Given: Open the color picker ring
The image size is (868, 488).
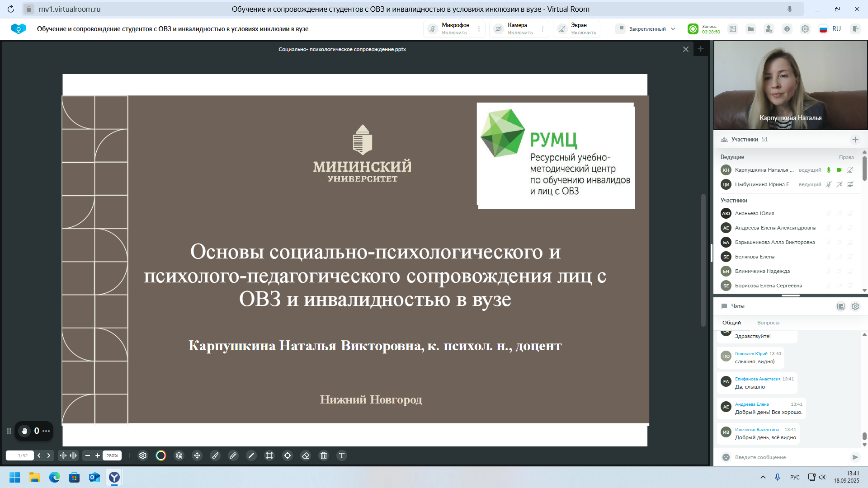Looking at the screenshot, I should [161, 455].
